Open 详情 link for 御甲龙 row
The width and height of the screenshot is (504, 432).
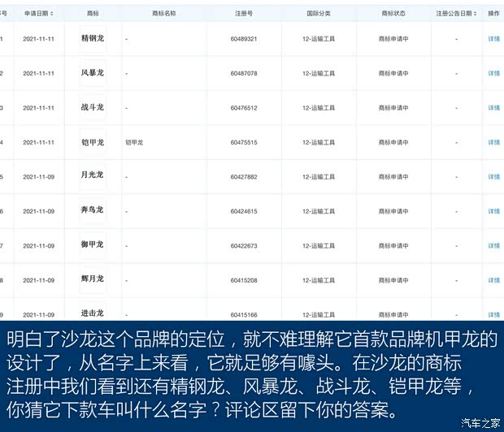[x=493, y=246]
